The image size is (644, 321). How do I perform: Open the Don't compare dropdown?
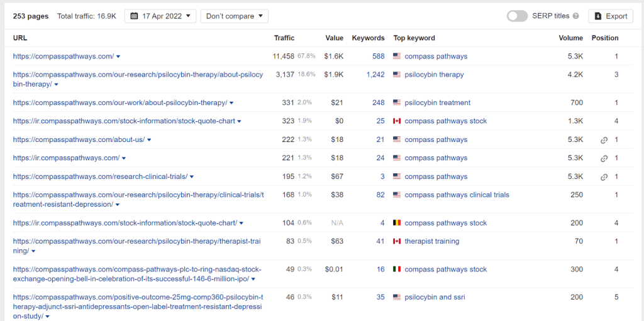(234, 16)
